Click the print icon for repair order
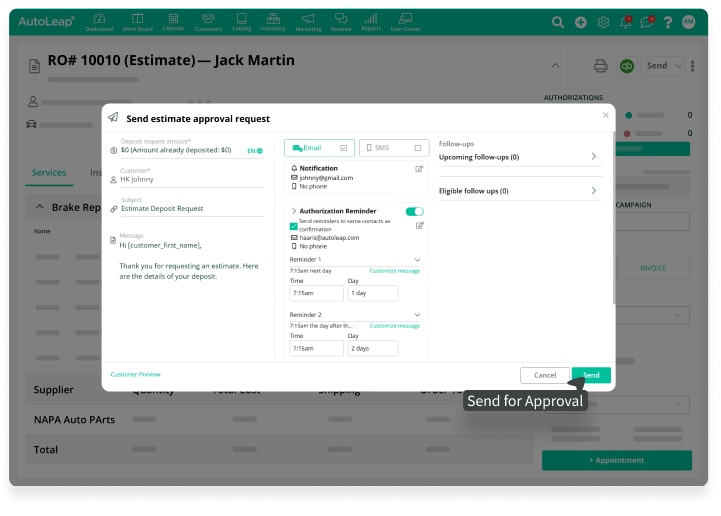 [x=601, y=66]
